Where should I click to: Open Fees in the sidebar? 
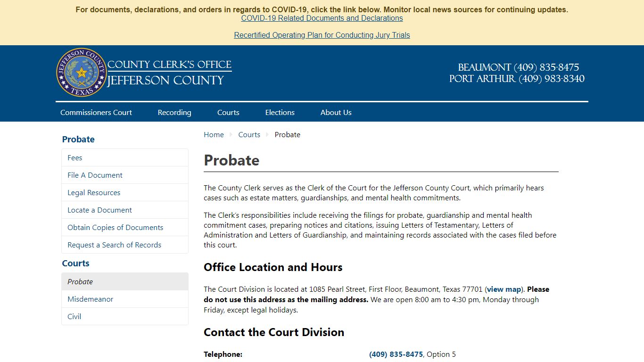(x=125, y=157)
